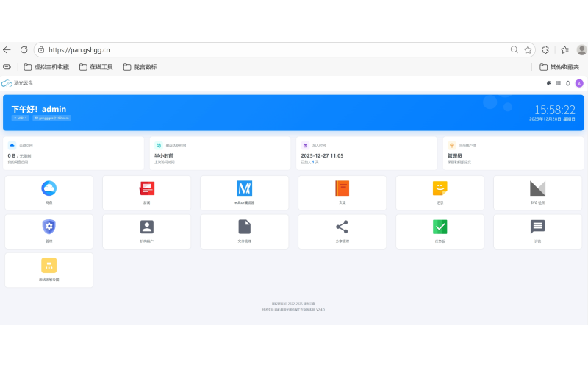
Task: Open the orange notebook collection tile
Action: point(342,191)
